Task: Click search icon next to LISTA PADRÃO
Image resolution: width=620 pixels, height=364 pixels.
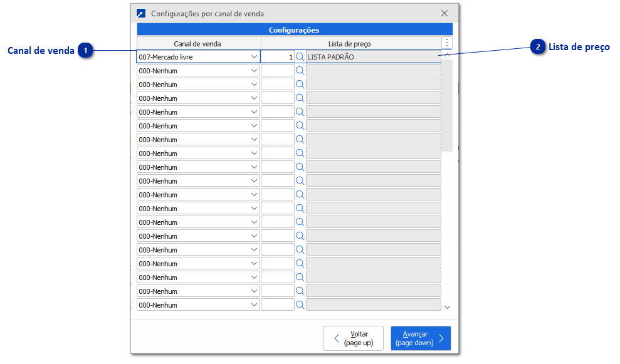Action: [x=300, y=56]
